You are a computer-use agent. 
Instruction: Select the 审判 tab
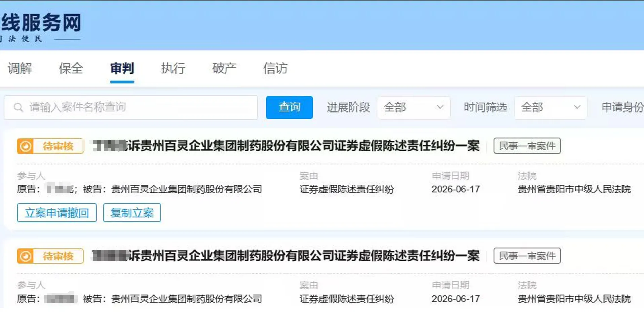(122, 68)
